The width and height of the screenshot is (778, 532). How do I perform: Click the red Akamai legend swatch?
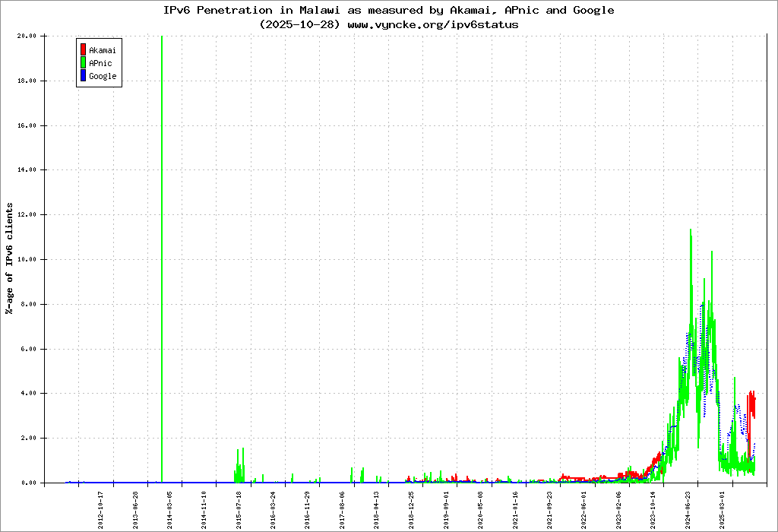[x=83, y=50]
